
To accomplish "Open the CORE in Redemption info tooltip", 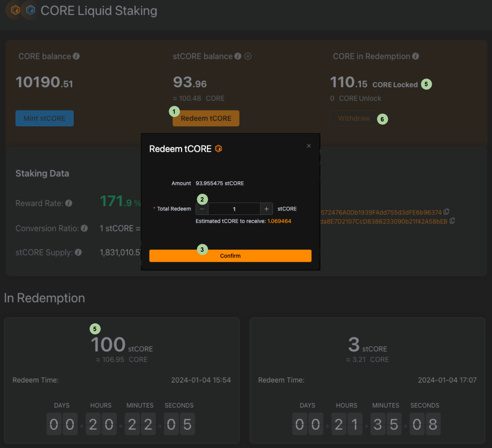I will pos(415,56).
